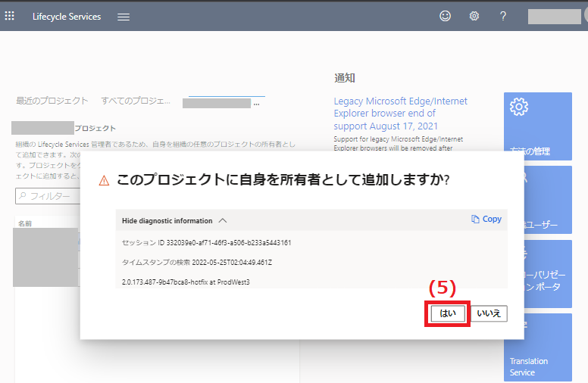The width and height of the screenshot is (588, 383).
Task: Click the copy icon beside Copy
Action: (x=475, y=219)
